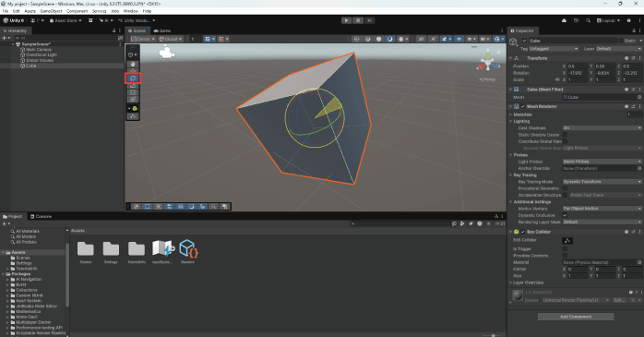Open the Layer Default dropdown
Screen dimensions: 644x337
pos(618,49)
